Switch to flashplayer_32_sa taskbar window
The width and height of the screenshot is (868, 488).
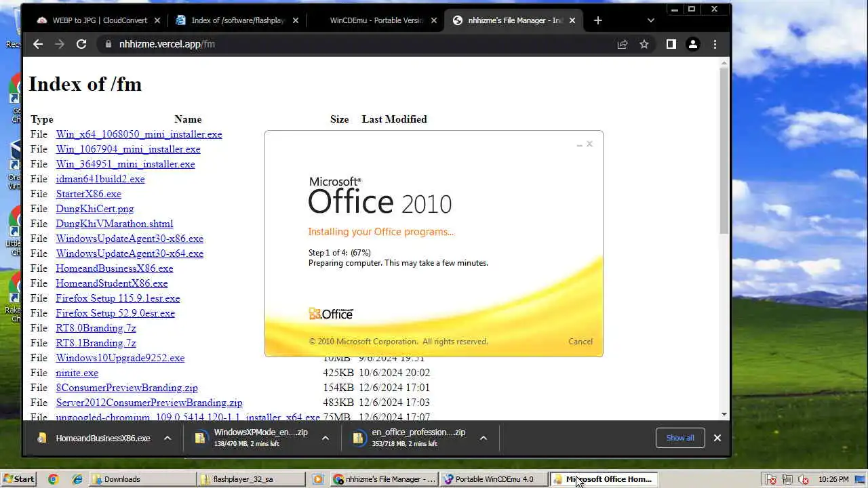point(252,479)
